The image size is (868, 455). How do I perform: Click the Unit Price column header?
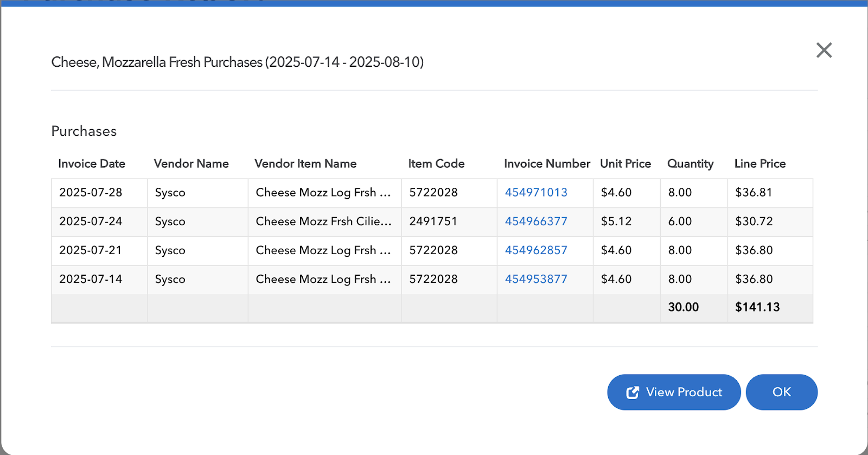tap(625, 164)
